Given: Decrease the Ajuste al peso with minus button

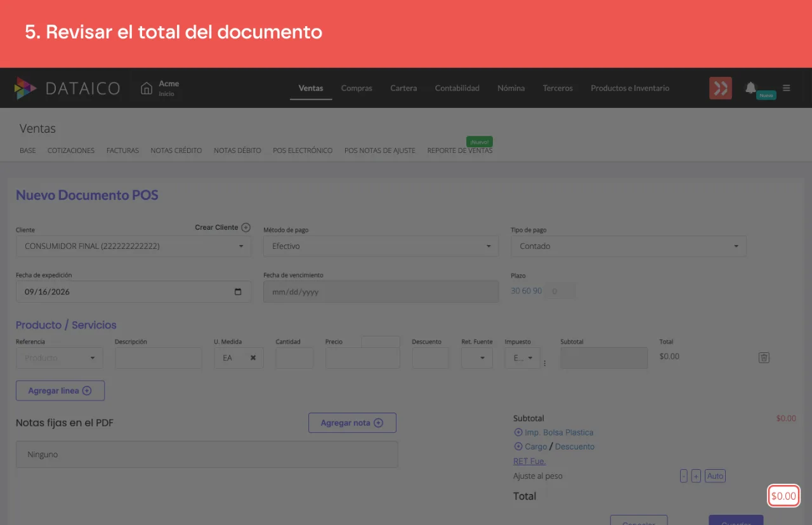Looking at the screenshot, I should [684, 476].
